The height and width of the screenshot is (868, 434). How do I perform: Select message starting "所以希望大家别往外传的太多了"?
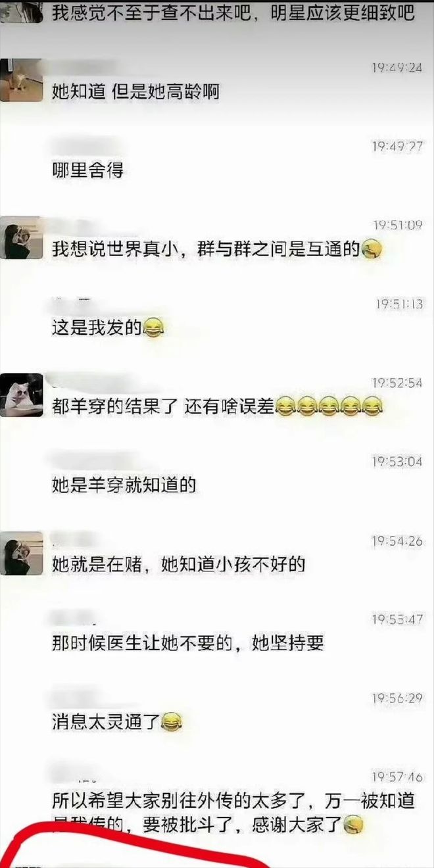click(x=233, y=812)
